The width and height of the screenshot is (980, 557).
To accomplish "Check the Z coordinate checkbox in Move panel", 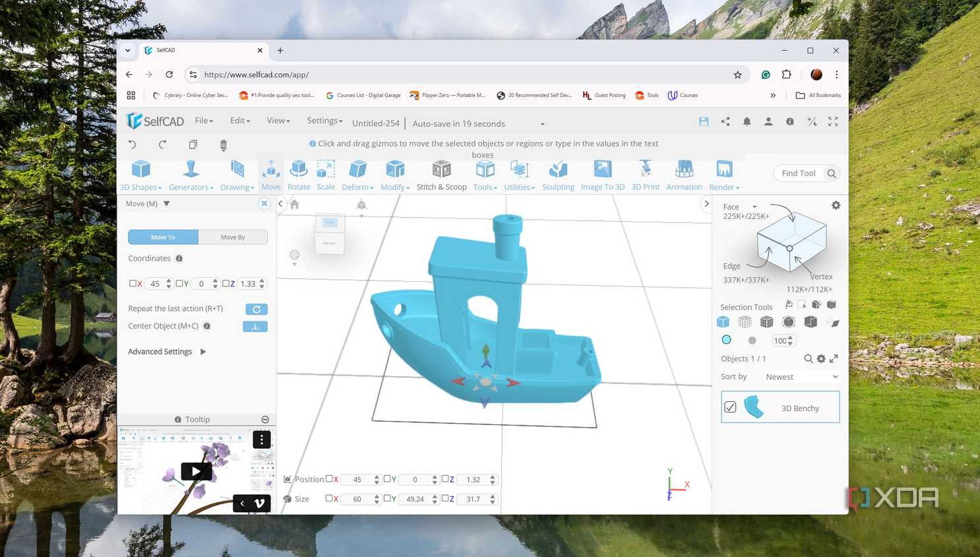I will pos(226,283).
